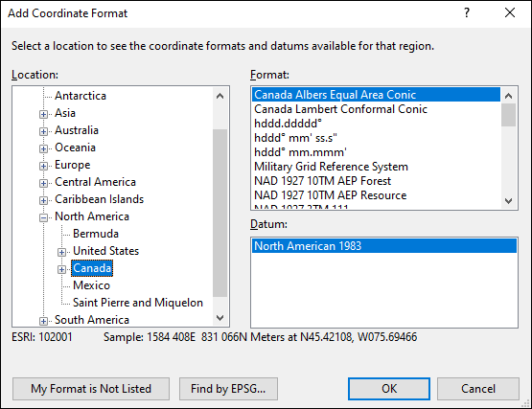
Task: Click Format list scroll down arrow
Action: coord(508,201)
